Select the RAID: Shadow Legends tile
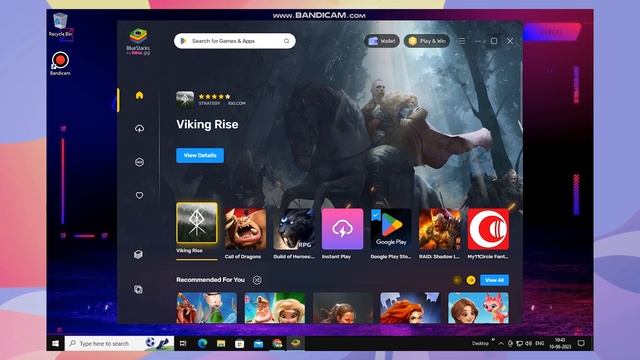The height and width of the screenshot is (360, 640). click(440, 229)
